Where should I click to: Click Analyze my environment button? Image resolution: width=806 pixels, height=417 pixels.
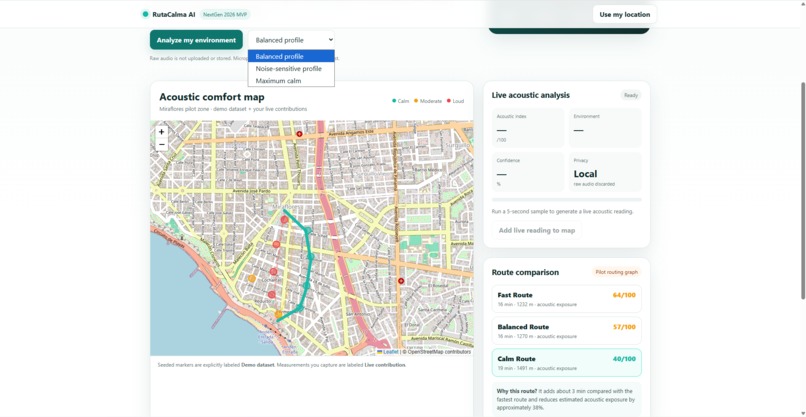[x=196, y=40]
